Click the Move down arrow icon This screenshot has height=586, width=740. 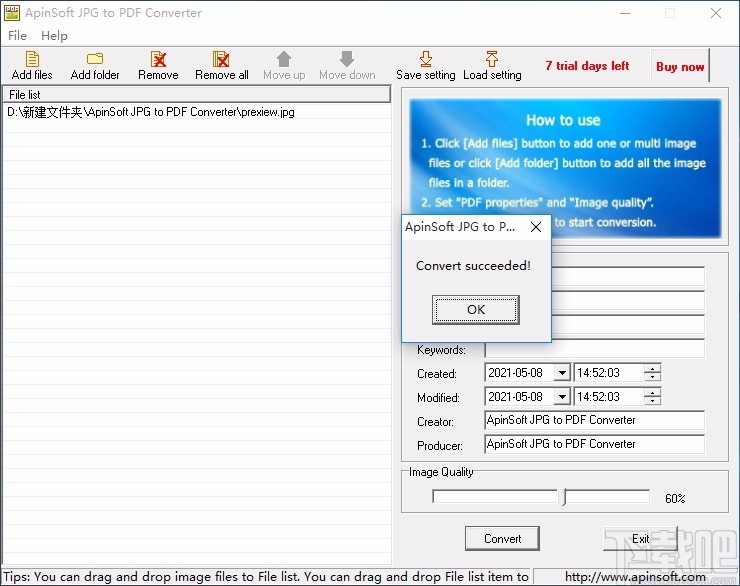[347, 59]
